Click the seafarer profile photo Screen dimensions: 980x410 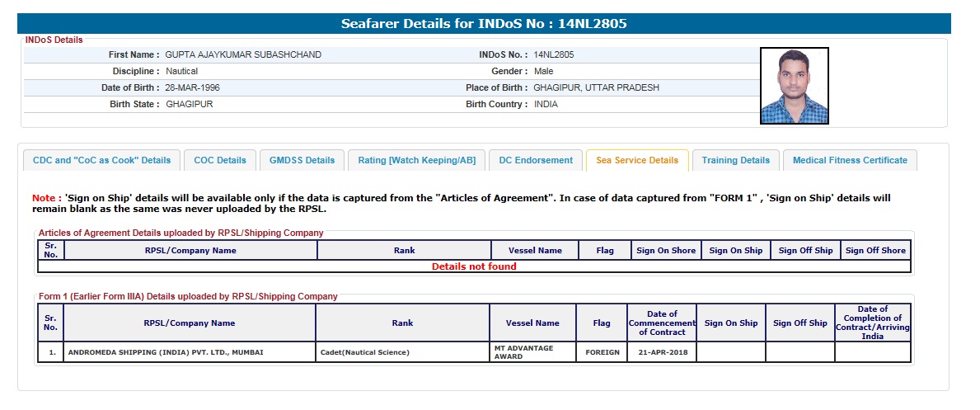pyautogui.click(x=794, y=86)
